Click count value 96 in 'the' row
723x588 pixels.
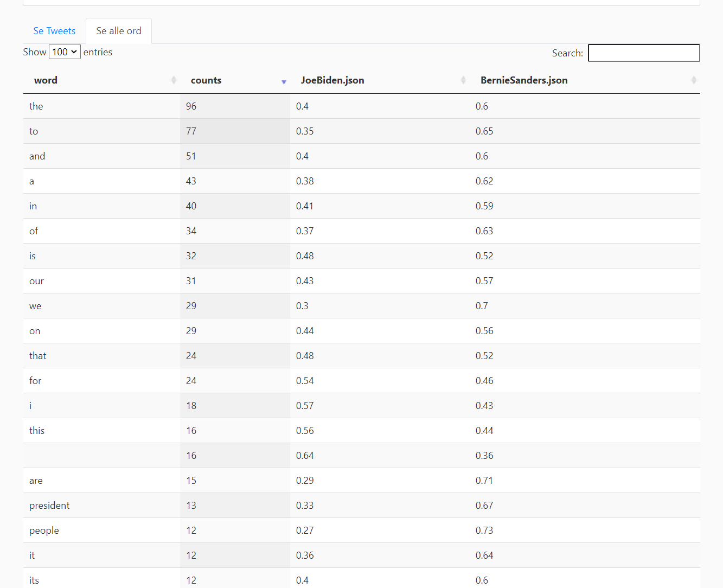point(191,106)
